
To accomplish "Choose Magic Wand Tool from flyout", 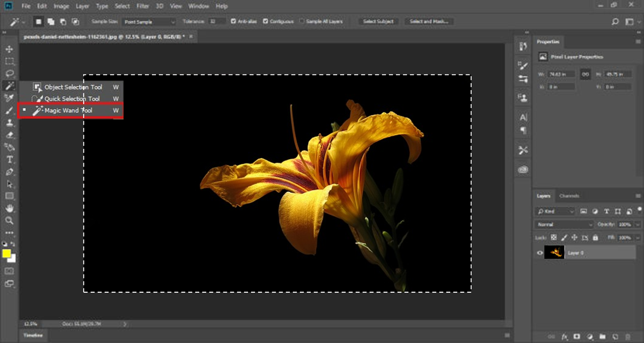I will click(70, 110).
